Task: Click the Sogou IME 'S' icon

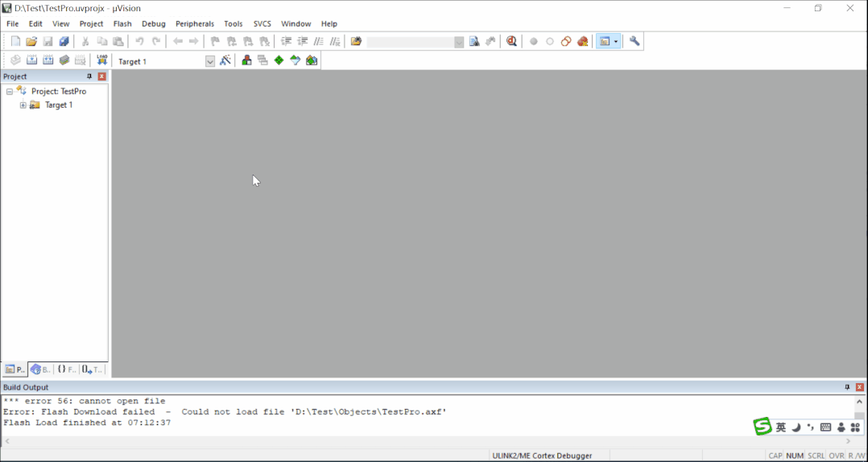Action: 763,427
